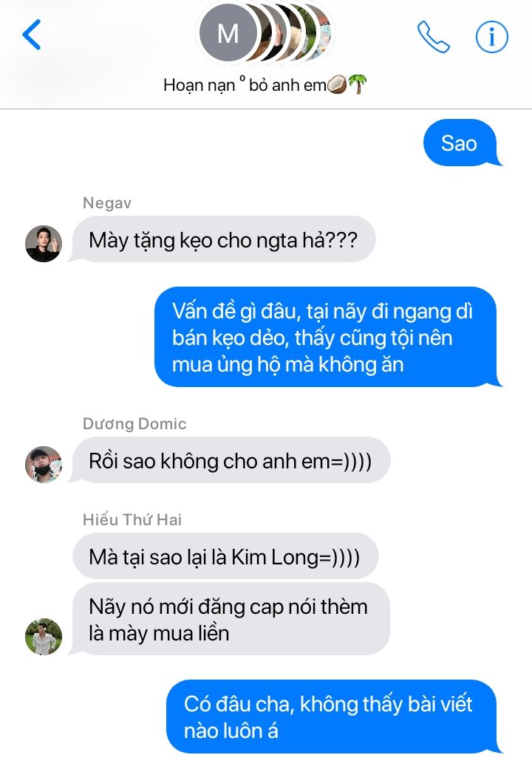The height and width of the screenshot is (769, 532).
Task: Tap the sender name 'Negav'
Action: click(107, 202)
